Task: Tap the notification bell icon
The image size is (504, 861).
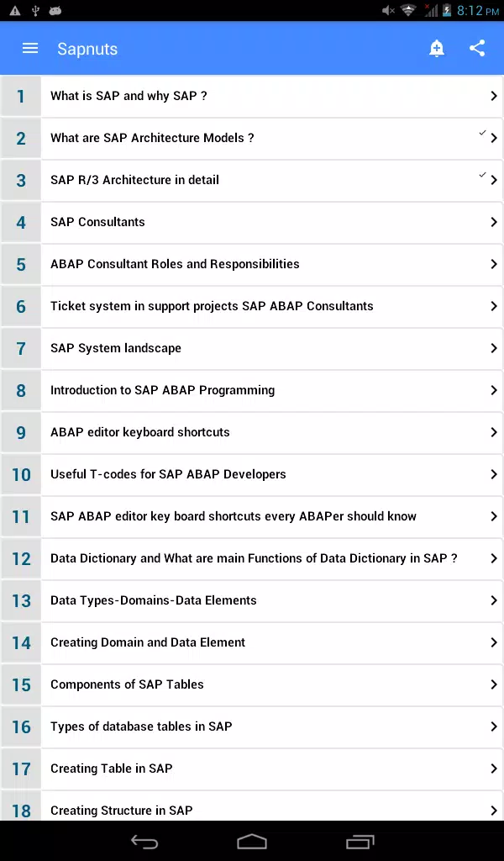Action: 437,48
